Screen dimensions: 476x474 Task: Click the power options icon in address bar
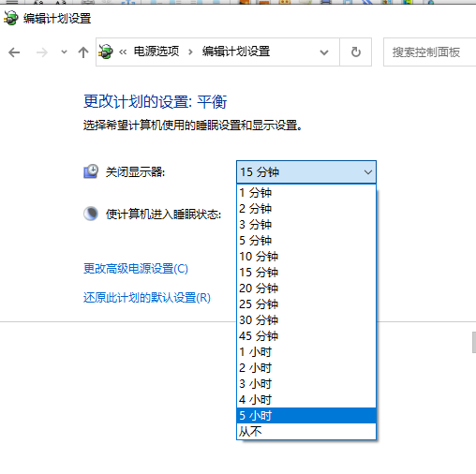[106, 52]
